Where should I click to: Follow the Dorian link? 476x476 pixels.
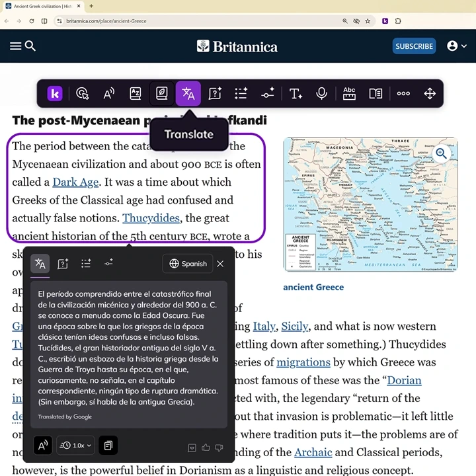(404, 380)
